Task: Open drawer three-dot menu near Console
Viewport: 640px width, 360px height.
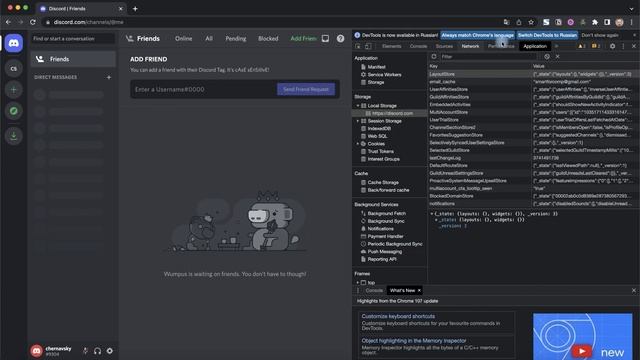Action: [358, 291]
